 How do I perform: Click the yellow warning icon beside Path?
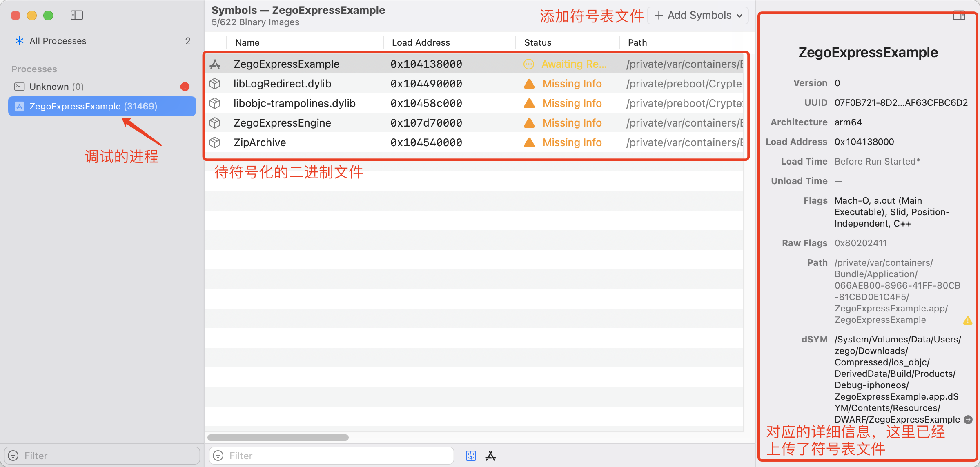[x=968, y=320]
